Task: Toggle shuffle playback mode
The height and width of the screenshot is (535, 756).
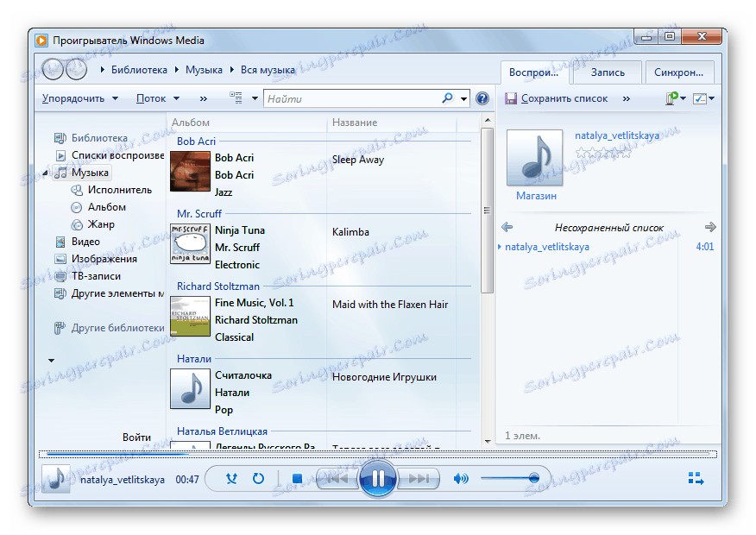Action: [x=231, y=479]
